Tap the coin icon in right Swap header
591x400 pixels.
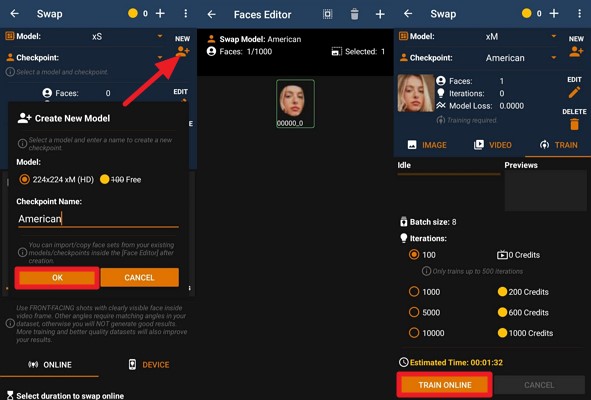[x=527, y=14]
